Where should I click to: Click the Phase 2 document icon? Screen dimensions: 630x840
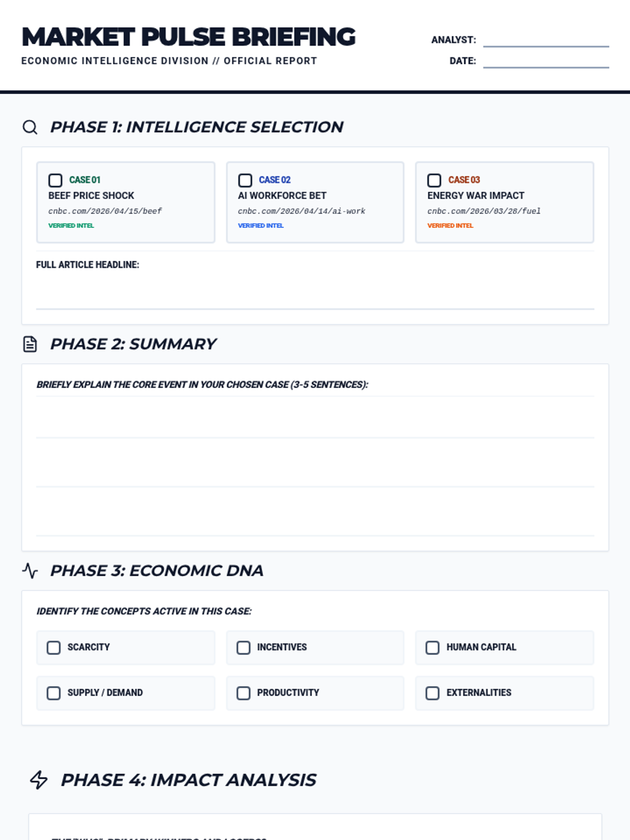30,344
